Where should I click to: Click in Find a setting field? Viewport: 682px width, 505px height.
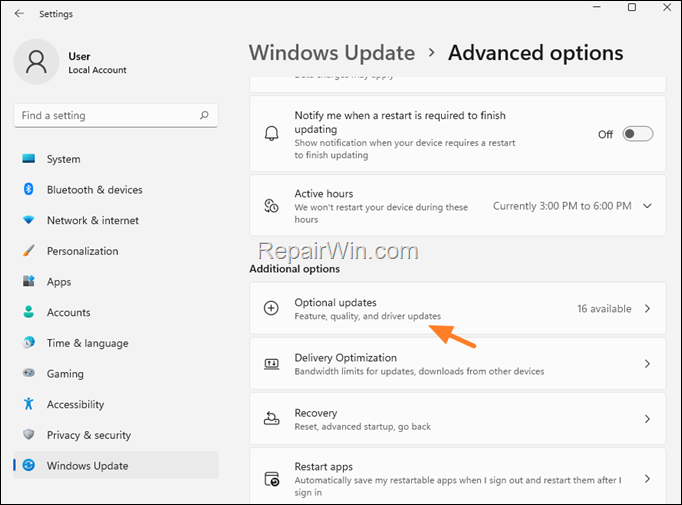point(116,115)
